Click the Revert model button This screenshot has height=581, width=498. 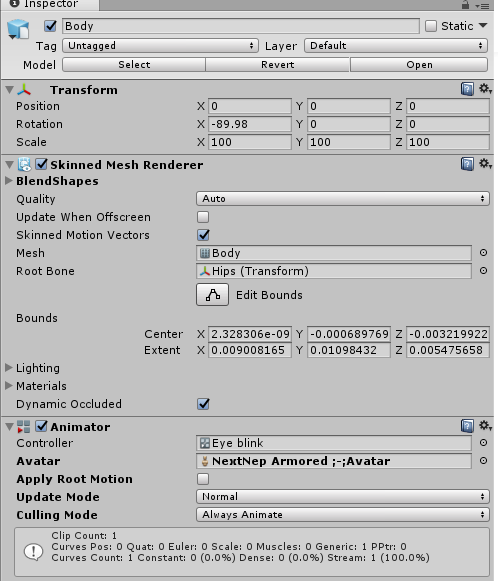click(278, 64)
